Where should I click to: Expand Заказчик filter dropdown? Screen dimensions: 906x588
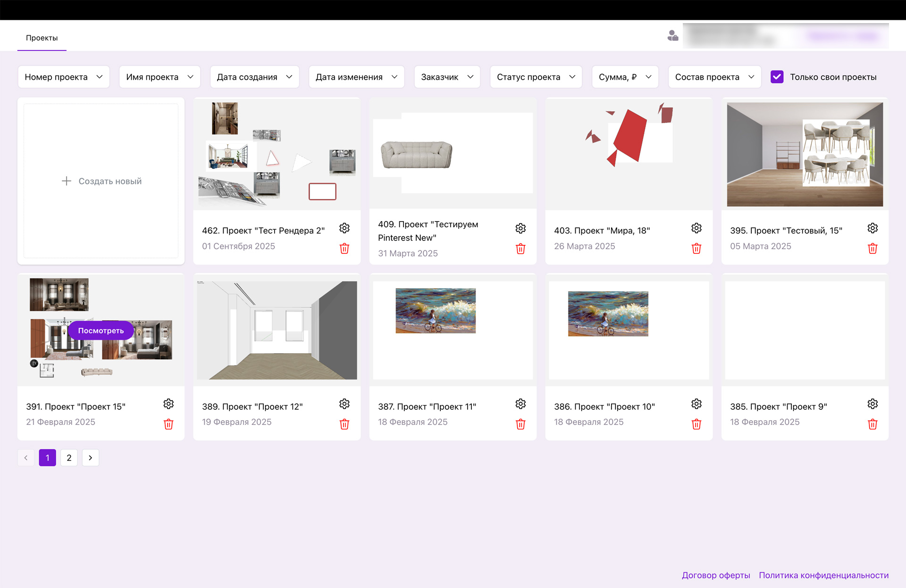pyautogui.click(x=447, y=77)
